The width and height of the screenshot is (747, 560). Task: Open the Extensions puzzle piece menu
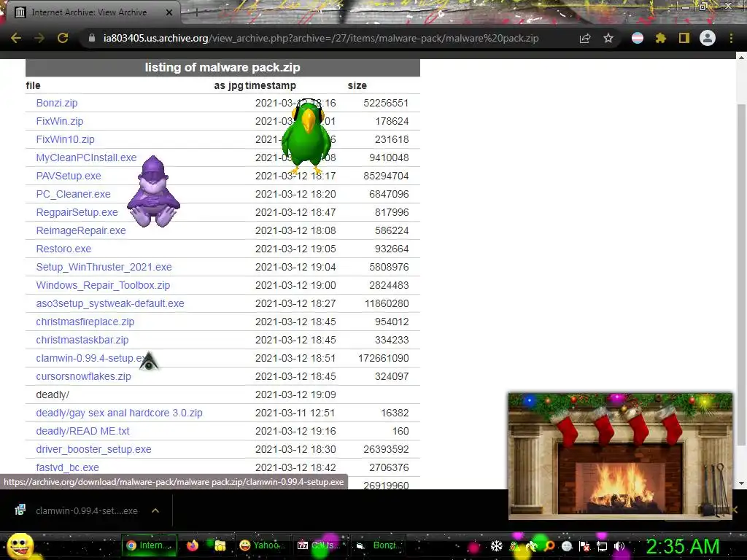(x=661, y=38)
